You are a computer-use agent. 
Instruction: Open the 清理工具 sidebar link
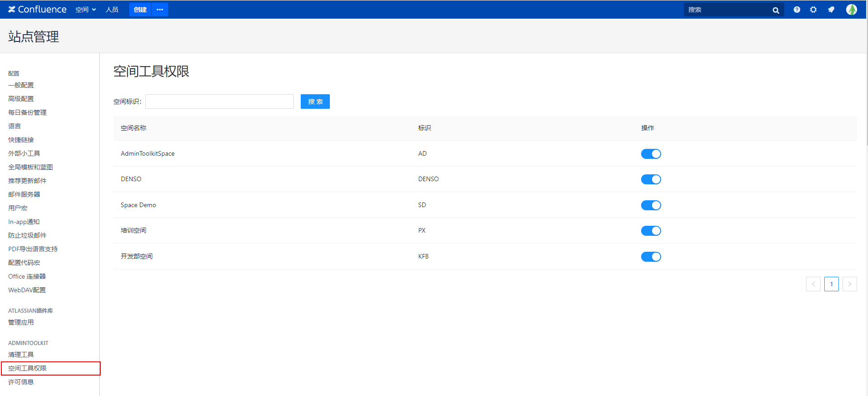coord(21,355)
